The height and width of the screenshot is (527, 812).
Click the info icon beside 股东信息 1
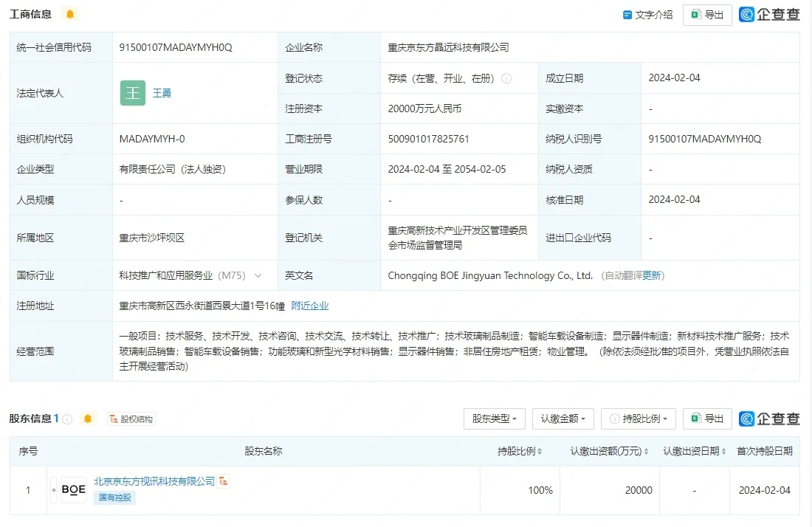point(67,419)
